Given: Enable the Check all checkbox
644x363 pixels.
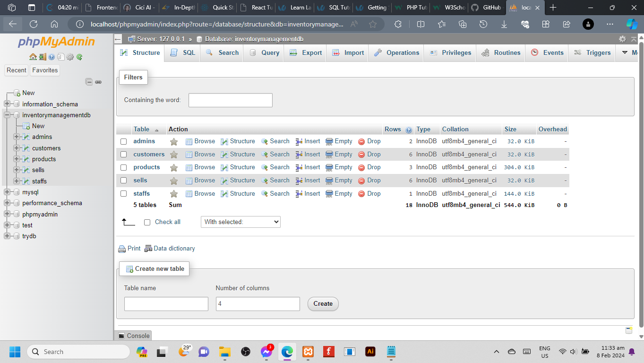Looking at the screenshot, I should 147,222.
